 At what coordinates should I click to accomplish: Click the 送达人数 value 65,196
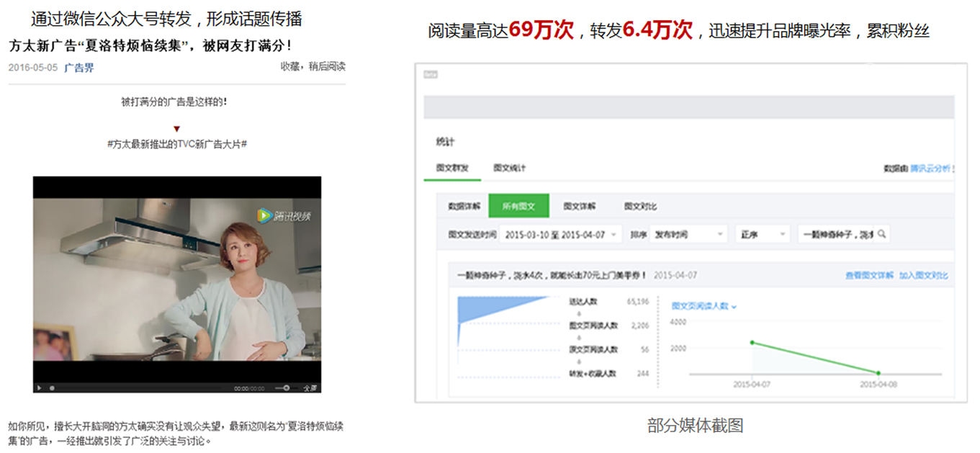pyautogui.click(x=638, y=302)
